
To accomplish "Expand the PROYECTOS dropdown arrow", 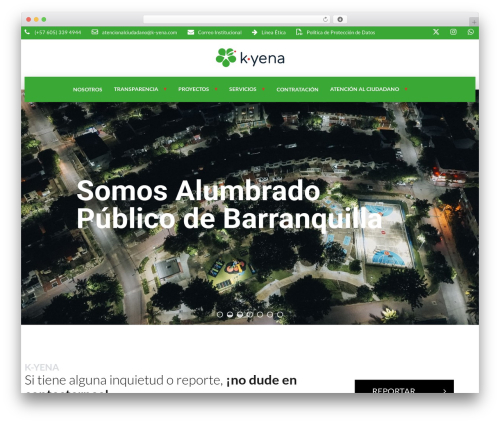I will [x=216, y=89].
